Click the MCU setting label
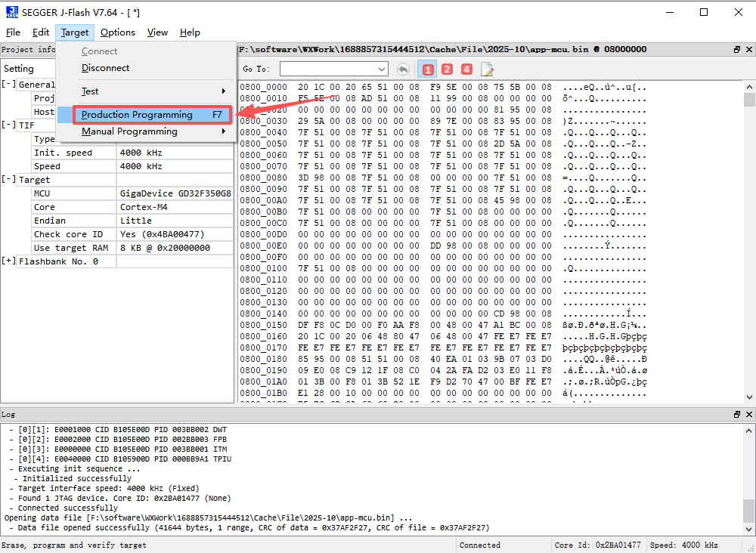This screenshot has height=553, width=756. 42,193
